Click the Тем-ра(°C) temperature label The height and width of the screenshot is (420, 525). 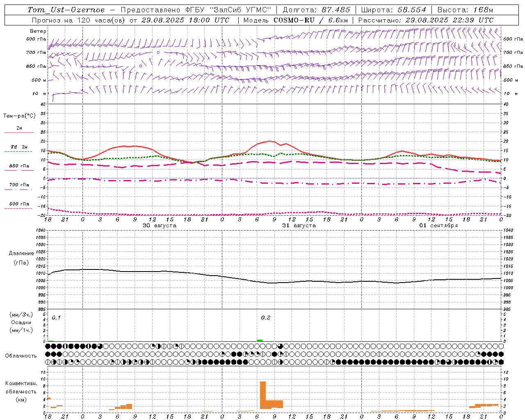click(19, 116)
